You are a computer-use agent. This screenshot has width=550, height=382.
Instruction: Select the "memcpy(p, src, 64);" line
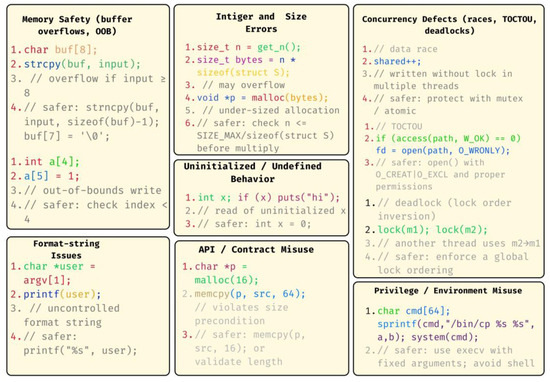tap(250, 294)
